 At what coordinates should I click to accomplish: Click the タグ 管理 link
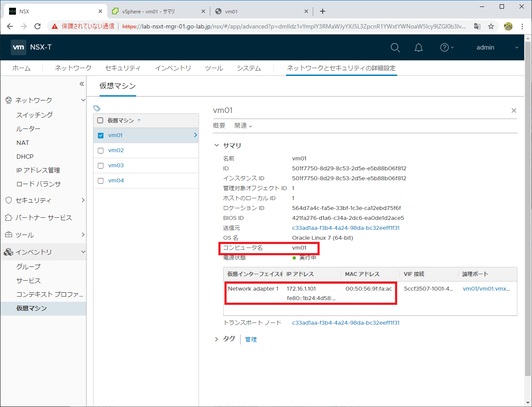[x=251, y=340]
